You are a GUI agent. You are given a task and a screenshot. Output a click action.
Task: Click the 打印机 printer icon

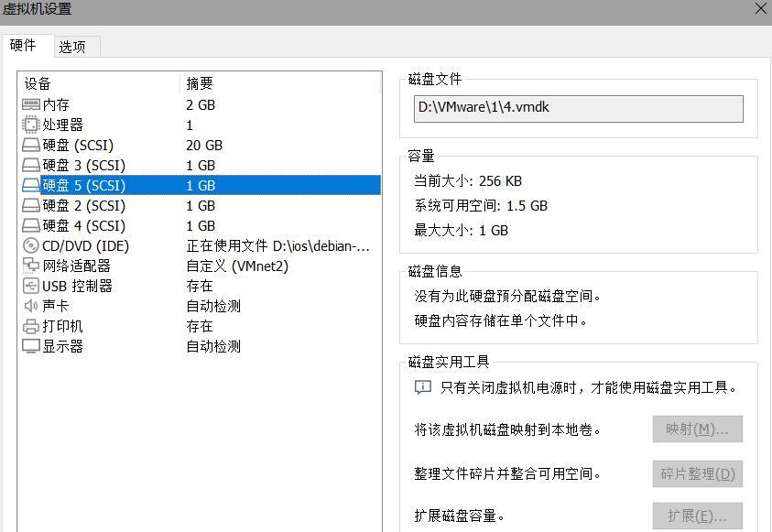tap(30, 326)
